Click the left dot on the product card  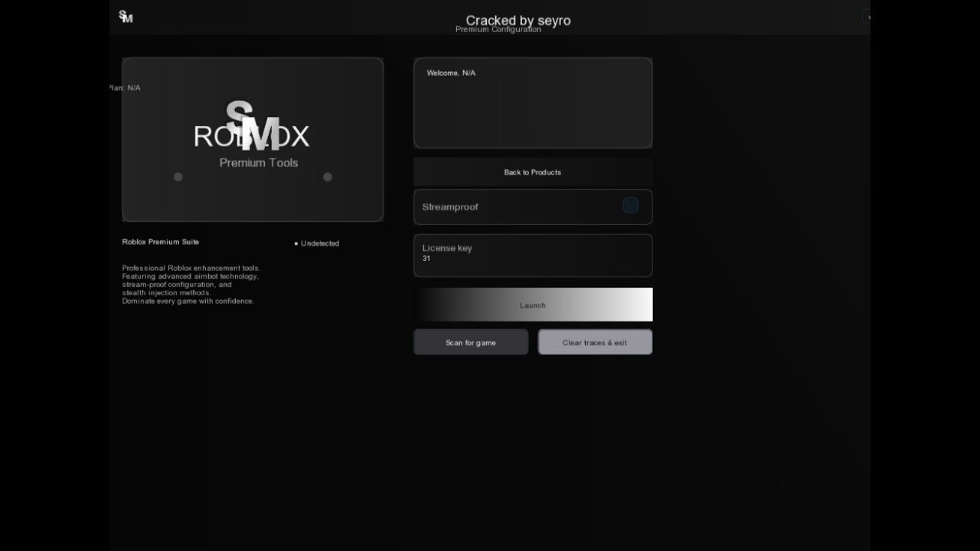[178, 177]
